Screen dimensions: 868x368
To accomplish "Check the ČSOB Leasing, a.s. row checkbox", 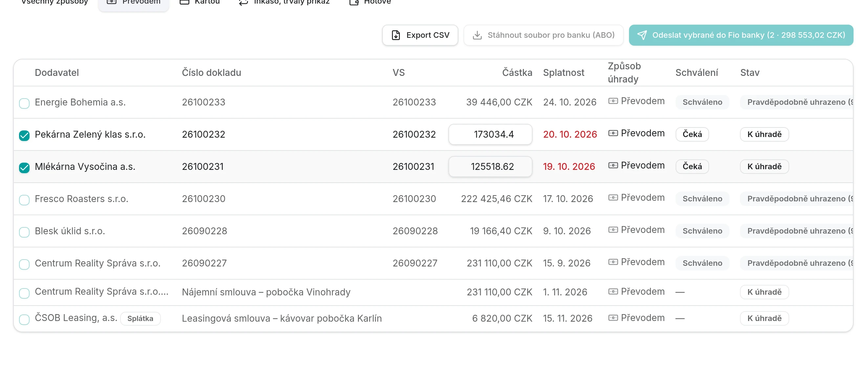I will (x=24, y=319).
